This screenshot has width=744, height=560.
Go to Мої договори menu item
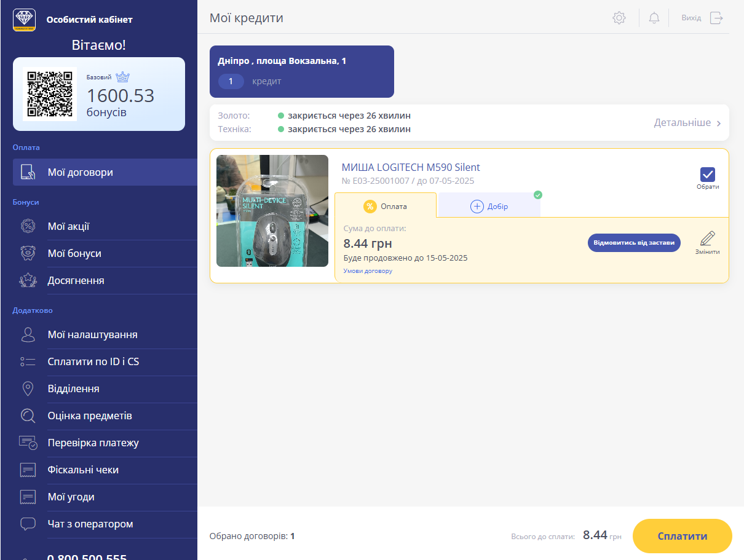pos(80,172)
